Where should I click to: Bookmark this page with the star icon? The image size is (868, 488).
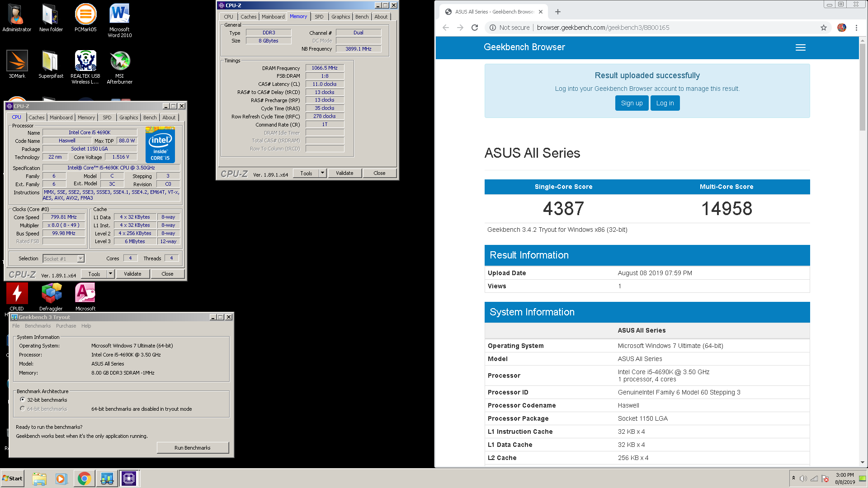[824, 28]
